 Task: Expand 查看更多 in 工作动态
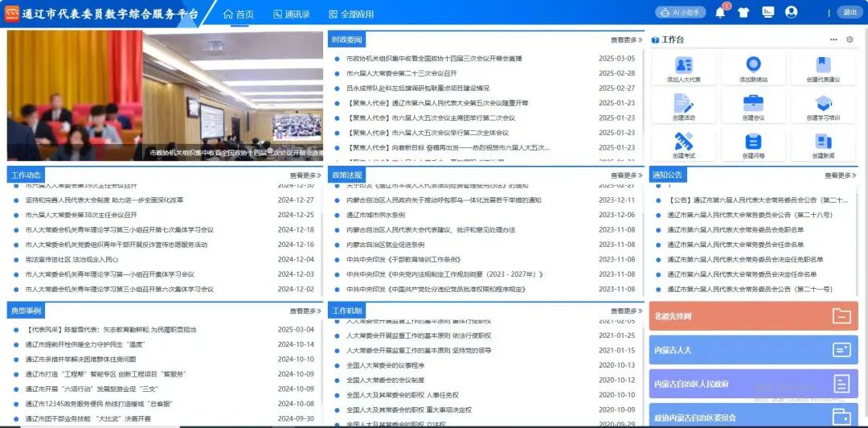[305, 175]
